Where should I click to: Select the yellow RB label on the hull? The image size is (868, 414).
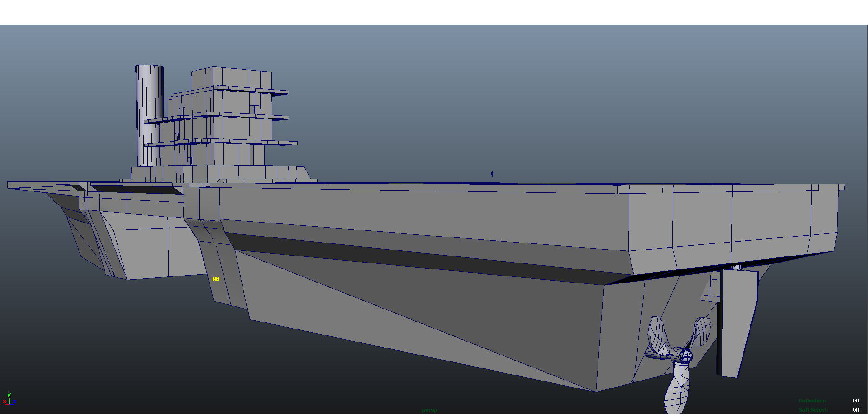point(216,279)
